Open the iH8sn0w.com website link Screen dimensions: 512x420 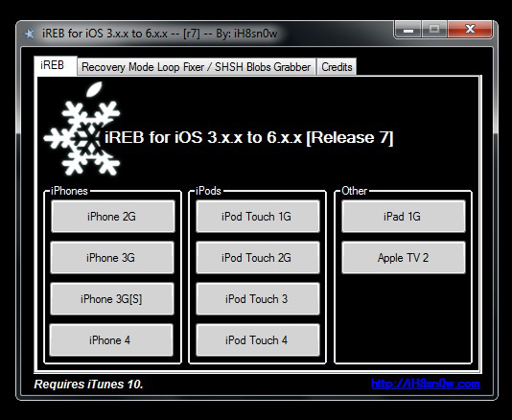pos(426,384)
